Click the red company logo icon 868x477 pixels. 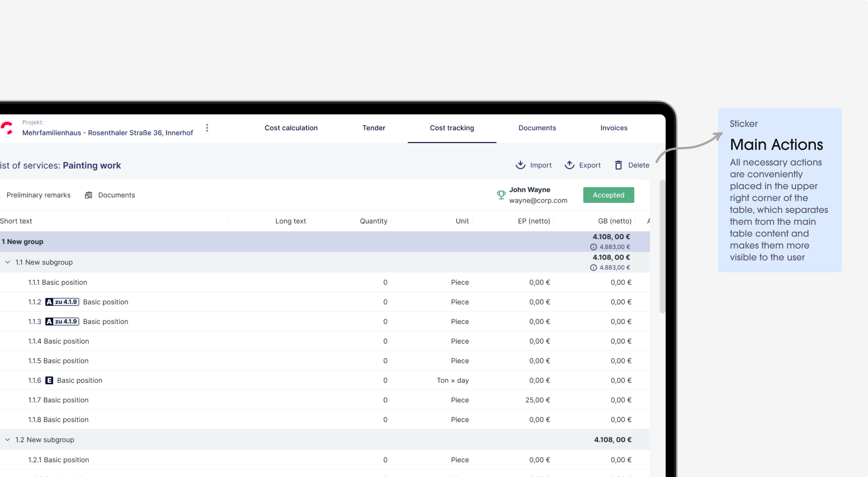(x=6, y=128)
